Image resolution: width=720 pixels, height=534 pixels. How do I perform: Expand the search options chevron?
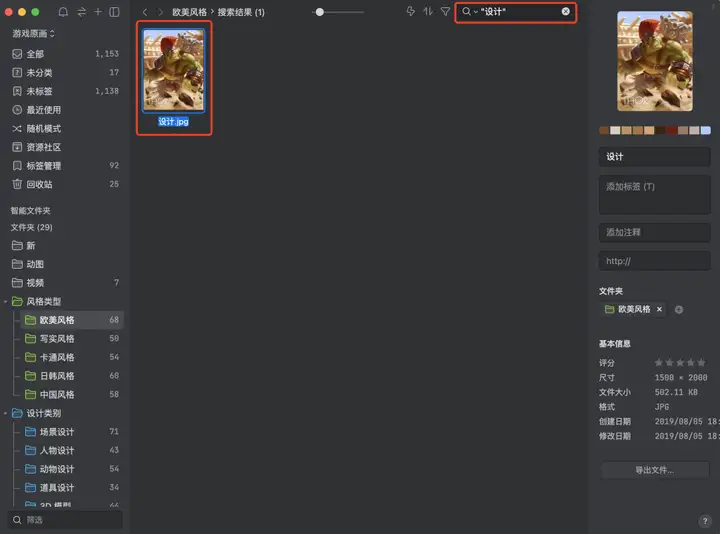coord(476,12)
